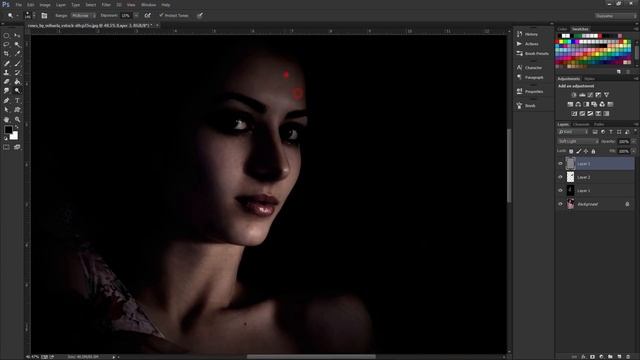This screenshot has height=360, width=640.
Task: Change the screen mode
Action: pos(17,147)
